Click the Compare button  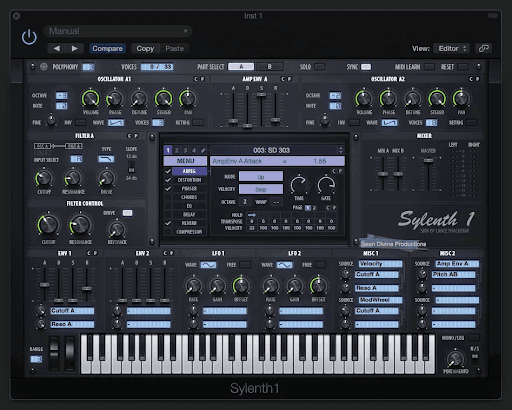coord(107,49)
